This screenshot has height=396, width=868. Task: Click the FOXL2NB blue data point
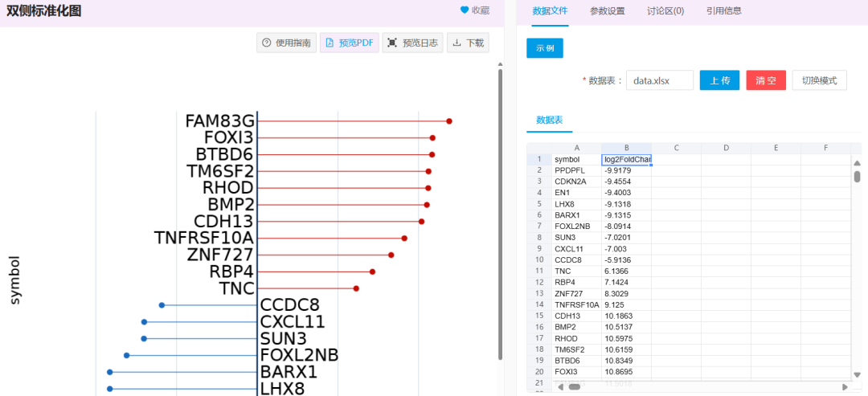pyautogui.click(x=127, y=355)
